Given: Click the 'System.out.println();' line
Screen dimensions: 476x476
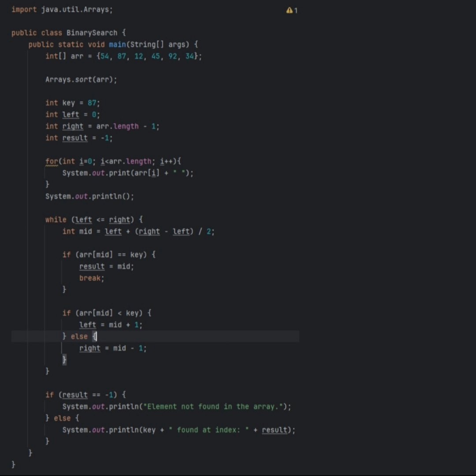Looking at the screenshot, I should [89, 197].
